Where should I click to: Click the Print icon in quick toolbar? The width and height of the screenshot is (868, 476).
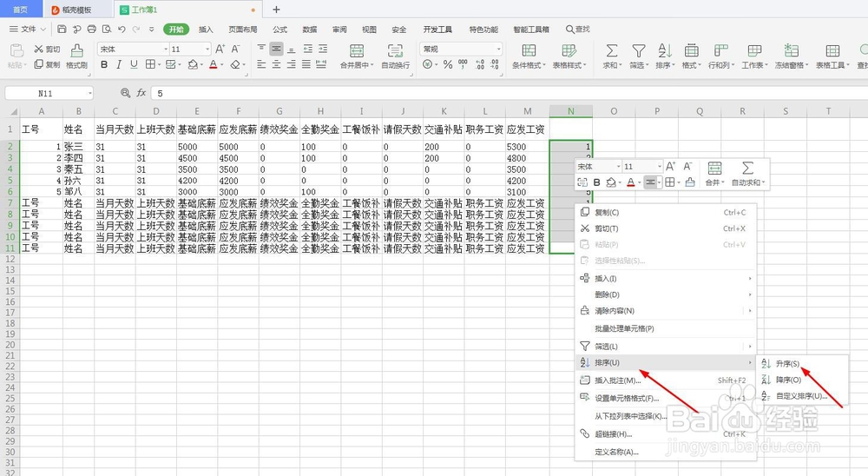tap(92, 29)
